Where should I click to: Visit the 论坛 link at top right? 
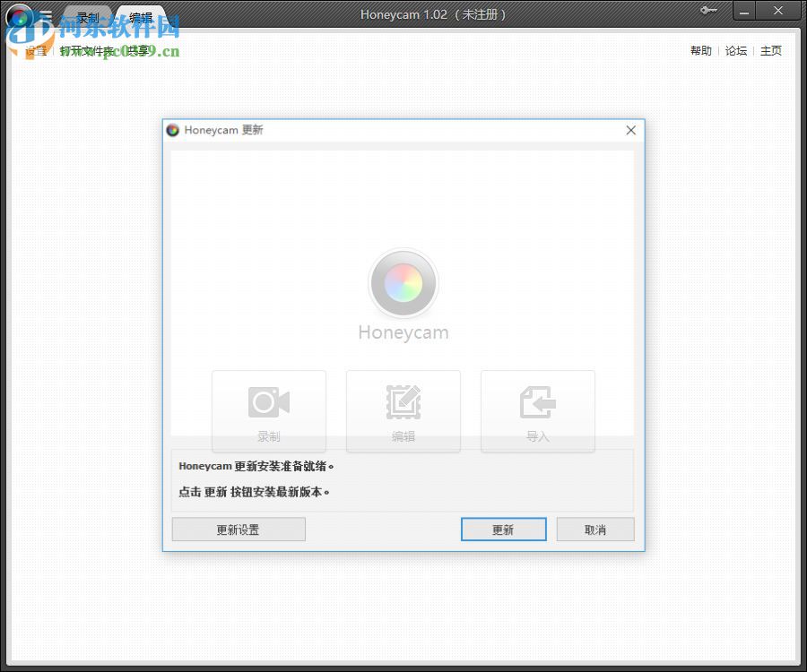(x=735, y=51)
